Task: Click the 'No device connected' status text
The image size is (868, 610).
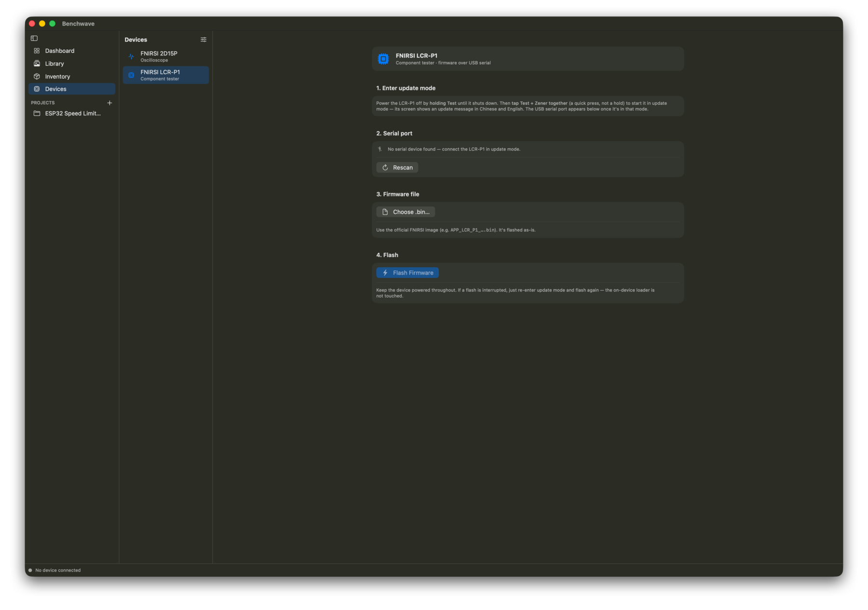Action: pyautogui.click(x=58, y=570)
